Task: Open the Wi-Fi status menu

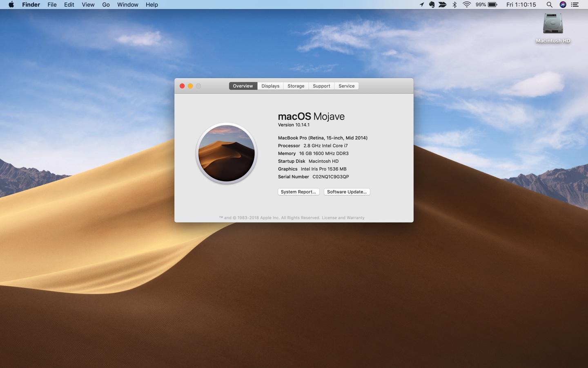Action: [467, 4]
